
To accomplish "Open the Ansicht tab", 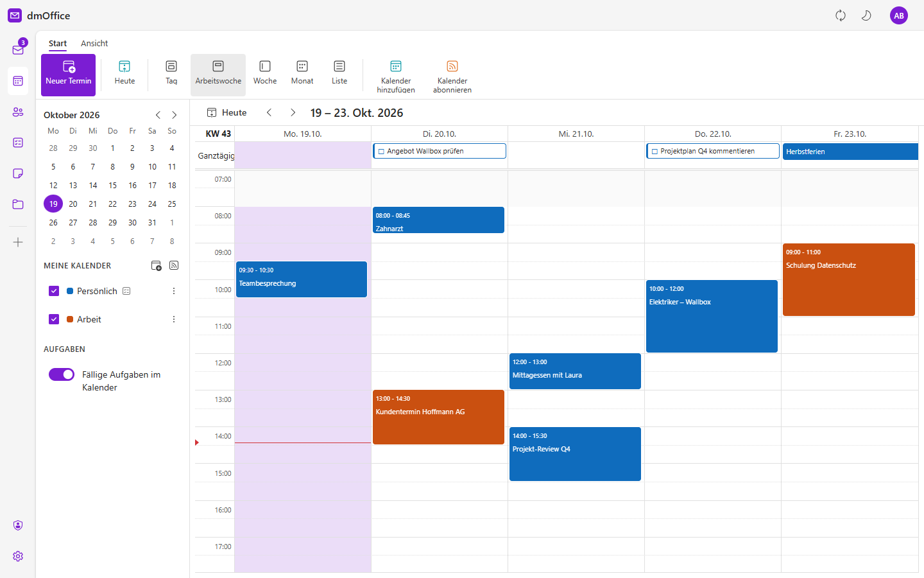I will [x=94, y=43].
